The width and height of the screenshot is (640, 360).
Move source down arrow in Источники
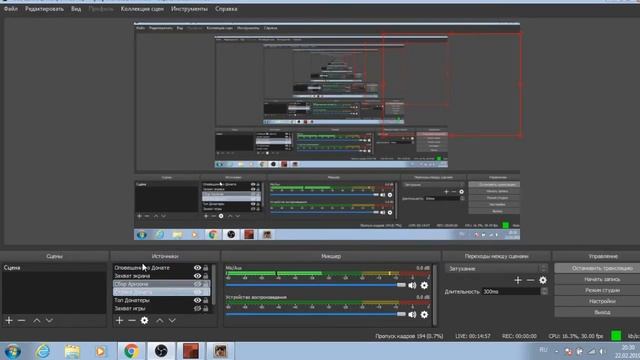tap(172, 320)
